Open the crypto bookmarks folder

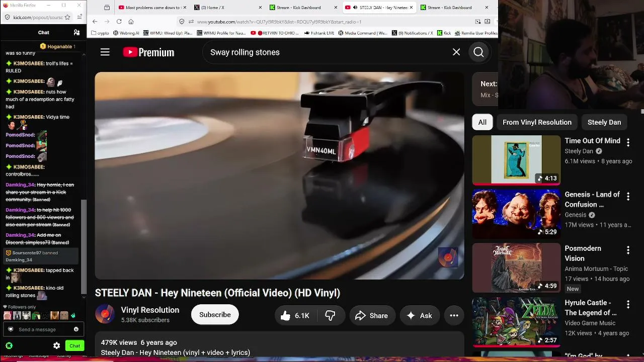click(x=100, y=33)
